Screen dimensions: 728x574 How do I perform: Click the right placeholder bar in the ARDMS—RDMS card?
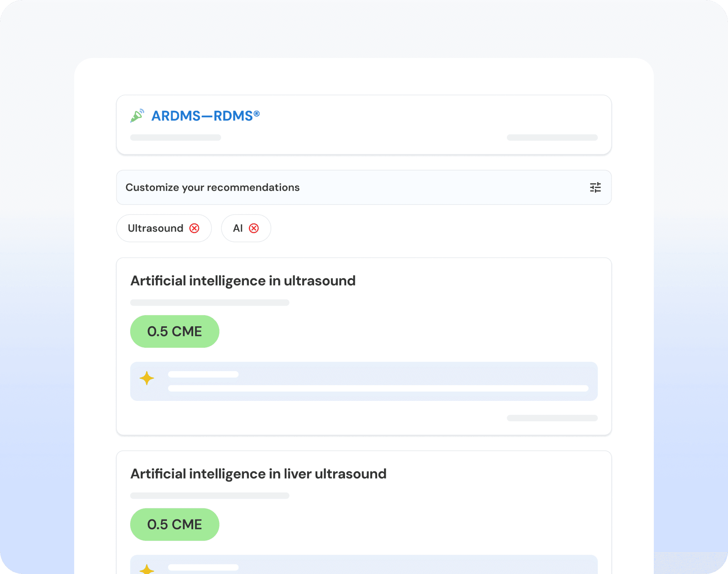[x=552, y=138]
